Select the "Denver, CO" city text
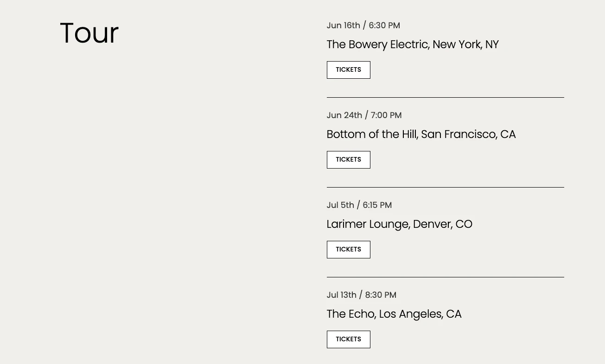The height and width of the screenshot is (364, 605). point(442,224)
